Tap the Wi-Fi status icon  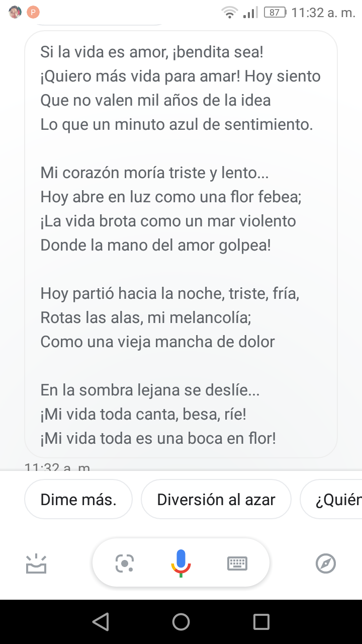pos(230,13)
